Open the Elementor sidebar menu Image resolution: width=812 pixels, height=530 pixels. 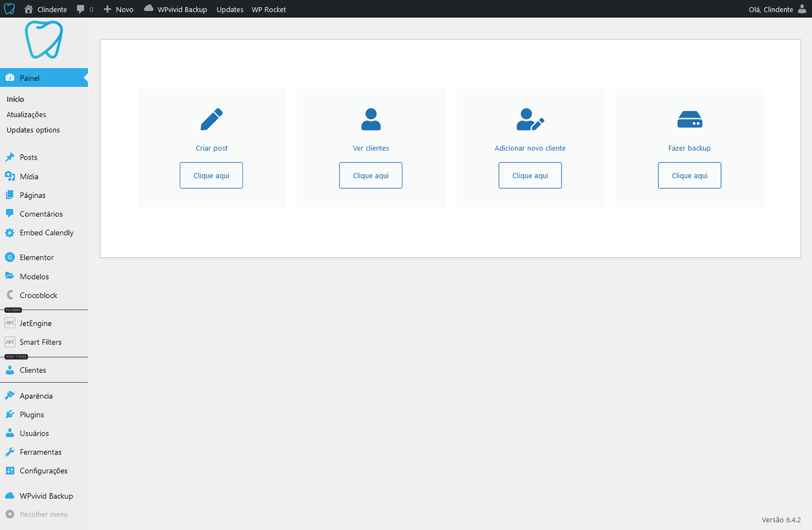pyautogui.click(x=37, y=257)
